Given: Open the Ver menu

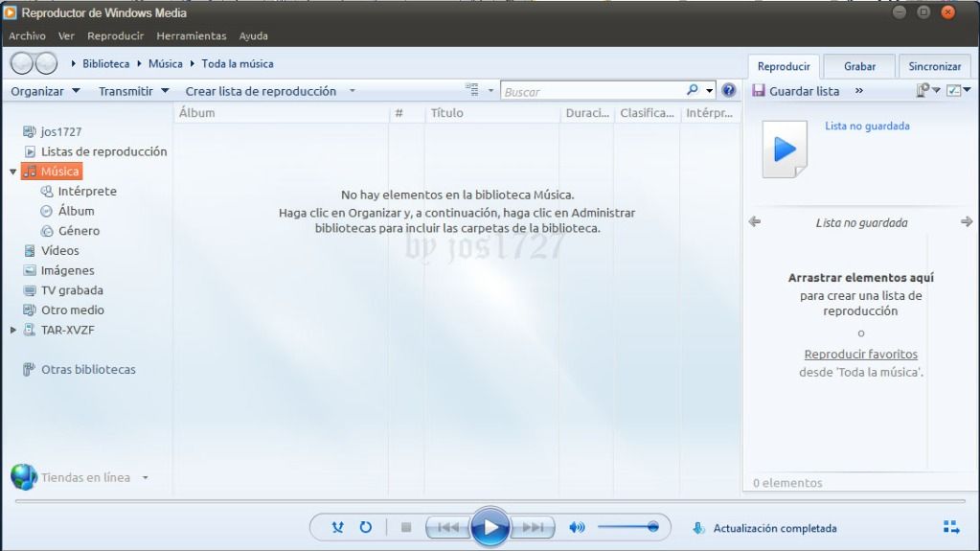Looking at the screenshot, I should (66, 36).
